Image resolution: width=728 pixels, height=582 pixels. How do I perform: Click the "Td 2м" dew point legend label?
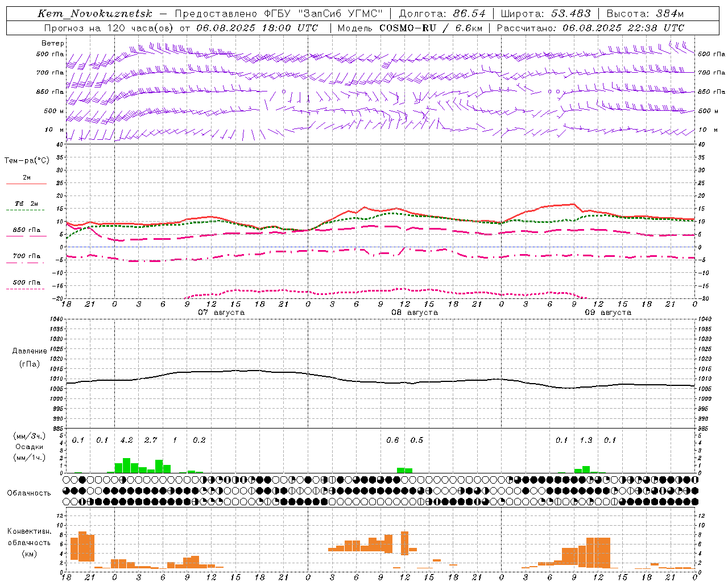[26, 203]
